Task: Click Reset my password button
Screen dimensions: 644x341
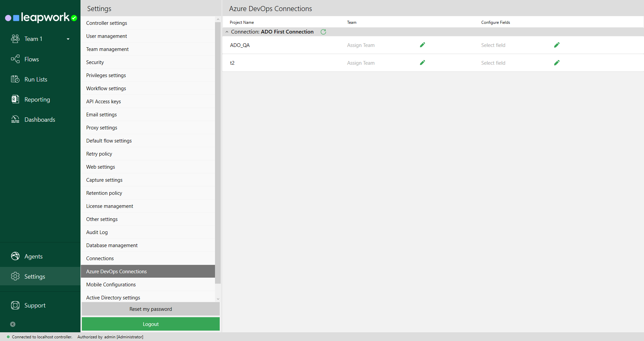Action: click(151, 309)
